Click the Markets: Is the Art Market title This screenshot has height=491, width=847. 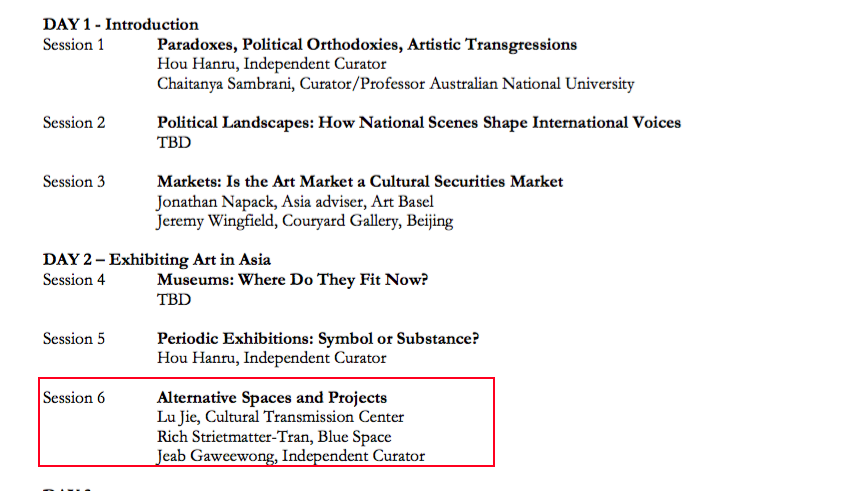coord(360,182)
